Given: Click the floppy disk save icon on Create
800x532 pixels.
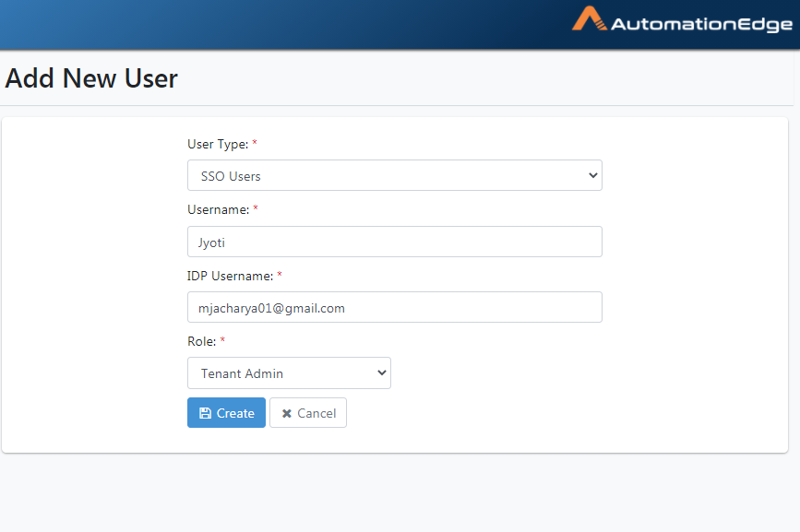Looking at the screenshot, I should [205, 413].
